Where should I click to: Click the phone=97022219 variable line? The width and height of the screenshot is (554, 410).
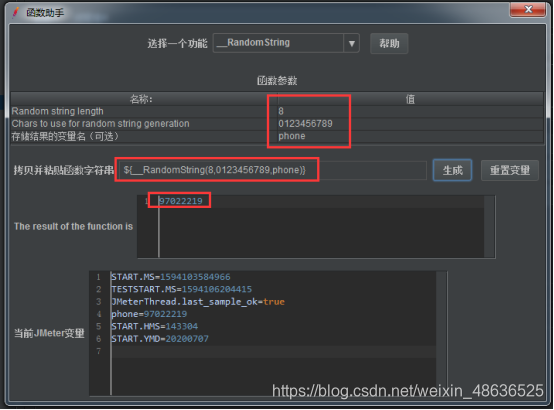[149, 314]
